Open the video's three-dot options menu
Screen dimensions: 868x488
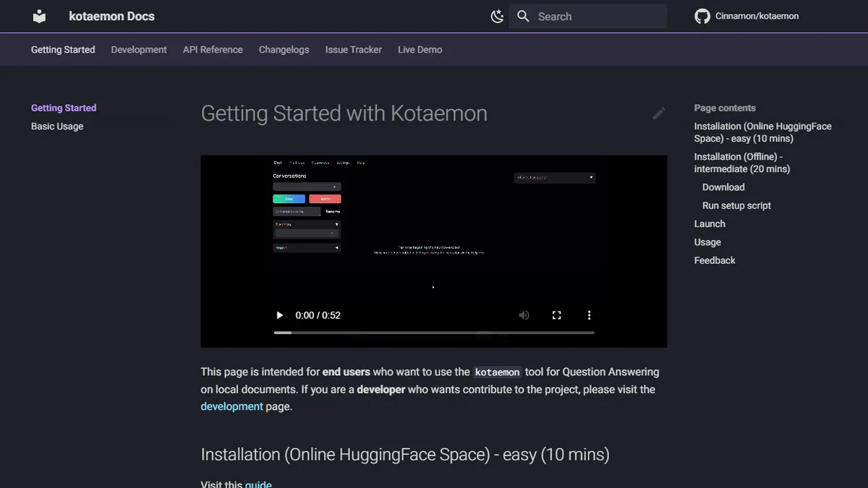point(589,315)
